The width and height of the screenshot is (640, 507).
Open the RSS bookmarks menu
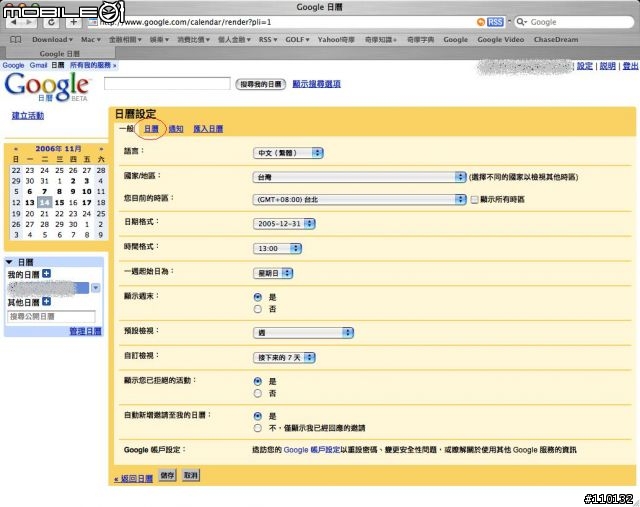click(268, 40)
